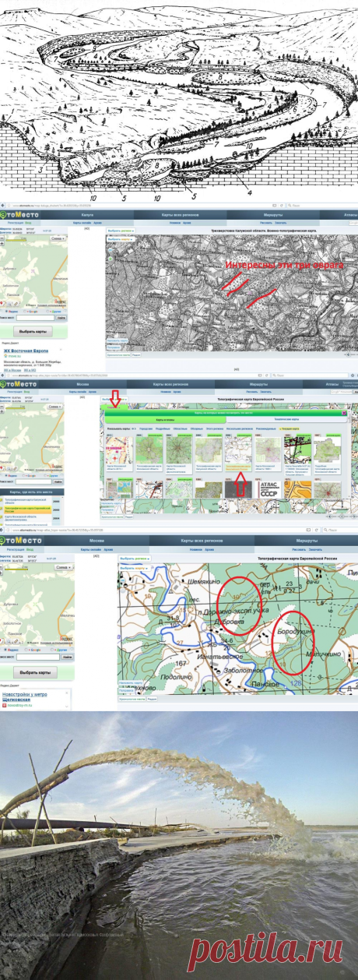The height and width of the screenshot is (980, 358).
Task: Choose Топографическая карта Европейской России in the maps list
Action: coord(28,508)
